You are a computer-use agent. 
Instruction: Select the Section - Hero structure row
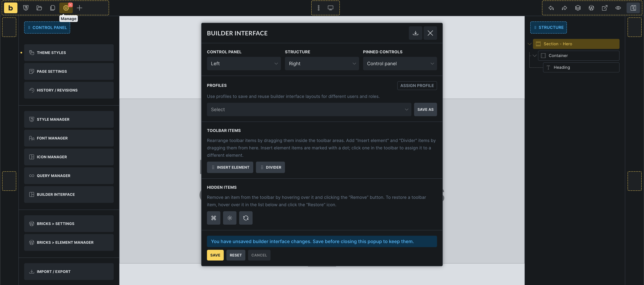[x=576, y=44]
